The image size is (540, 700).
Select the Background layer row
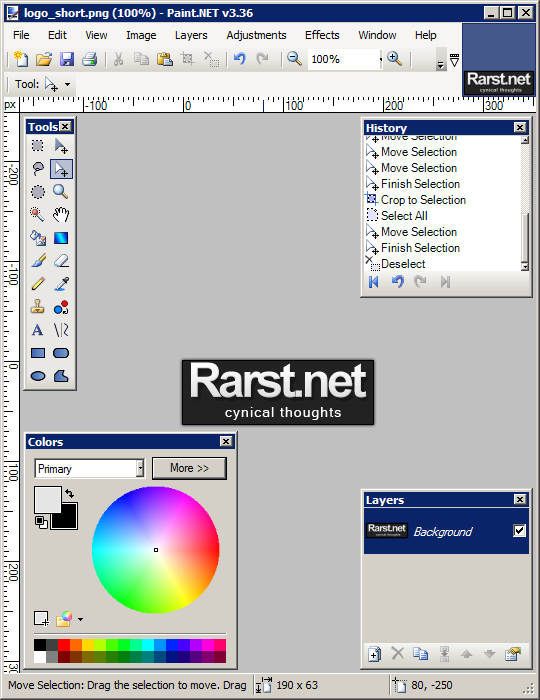446,531
